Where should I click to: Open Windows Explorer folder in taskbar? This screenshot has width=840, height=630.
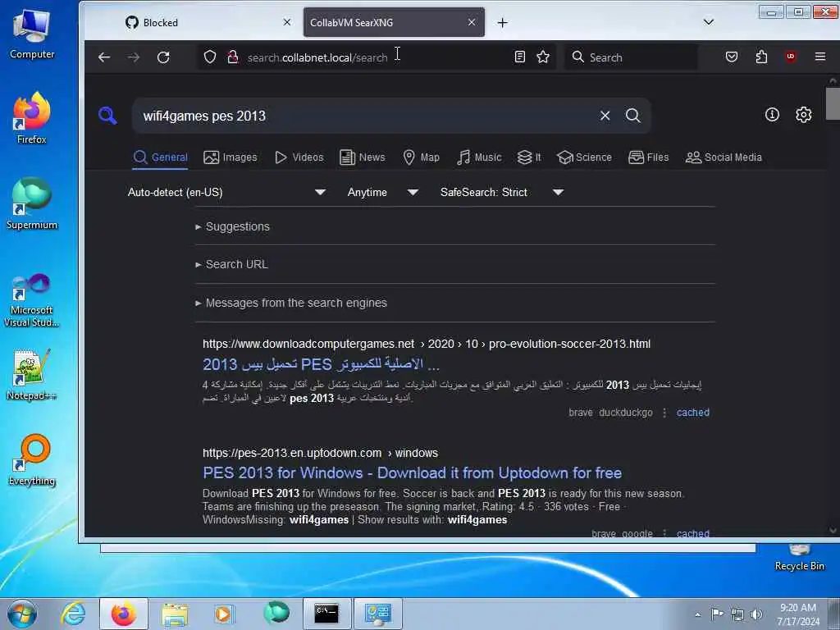tap(175, 614)
